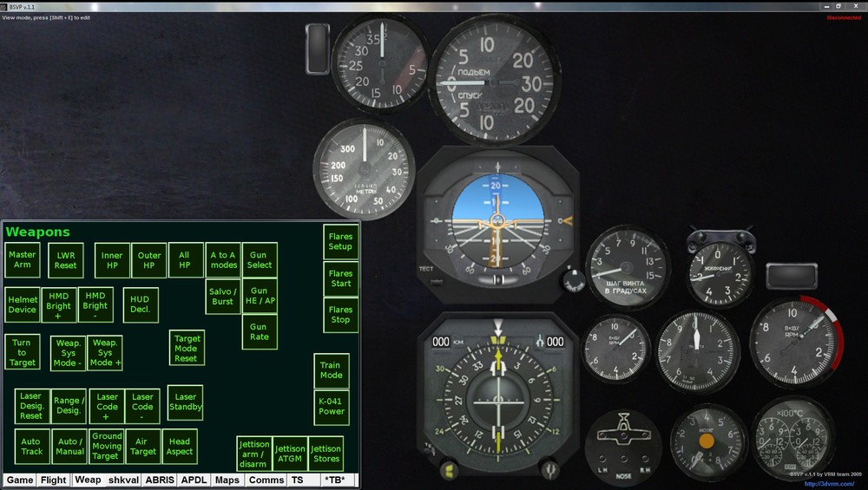Toggle the Salvo / Burst button
The image size is (868, 490).
coord(222,297)
